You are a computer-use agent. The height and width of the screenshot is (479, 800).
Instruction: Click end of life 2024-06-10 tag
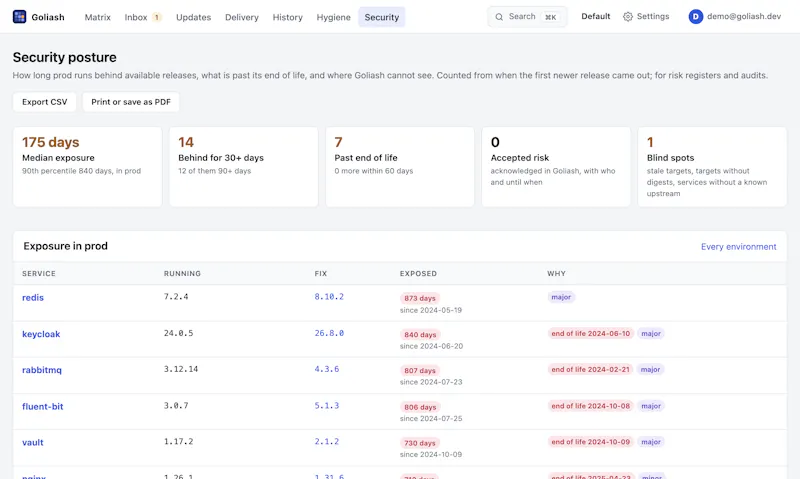coord(591,334)
